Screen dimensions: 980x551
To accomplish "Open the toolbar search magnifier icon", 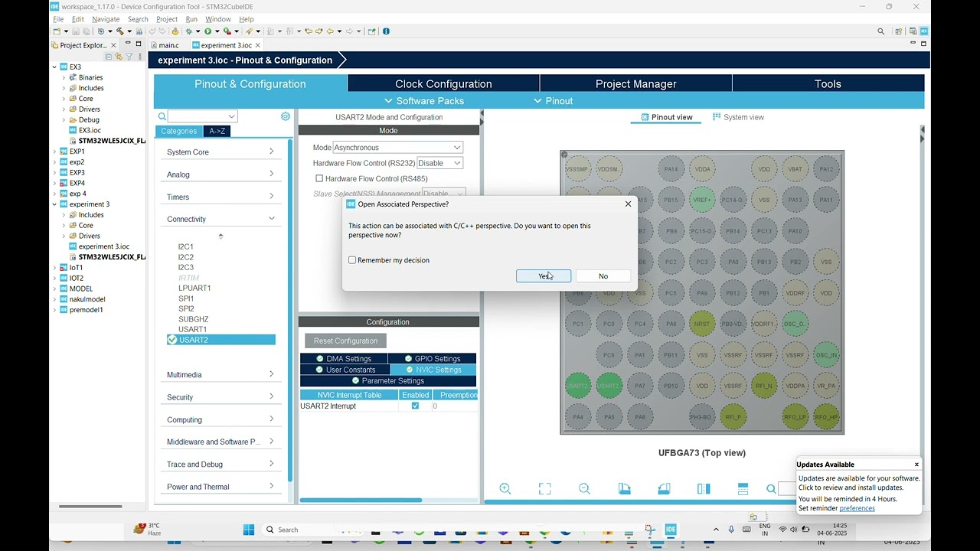I will pyautogui.click(x=880, y=31).
